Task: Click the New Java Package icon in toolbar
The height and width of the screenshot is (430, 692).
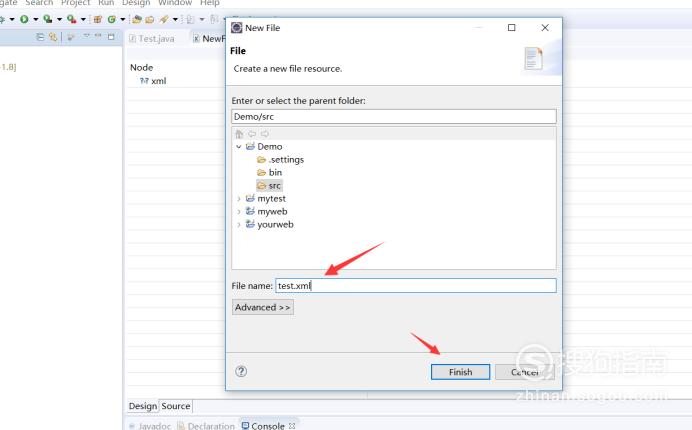Action: coord(98,19)
